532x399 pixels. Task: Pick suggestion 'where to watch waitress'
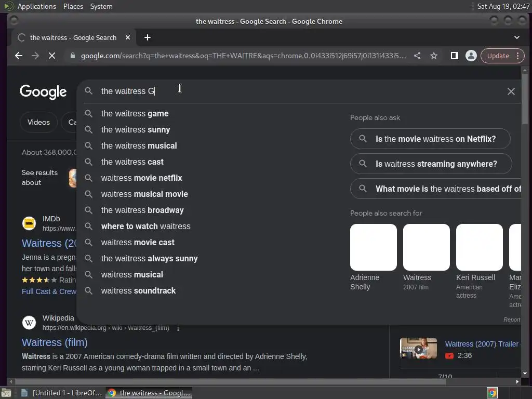click(145, 227)
